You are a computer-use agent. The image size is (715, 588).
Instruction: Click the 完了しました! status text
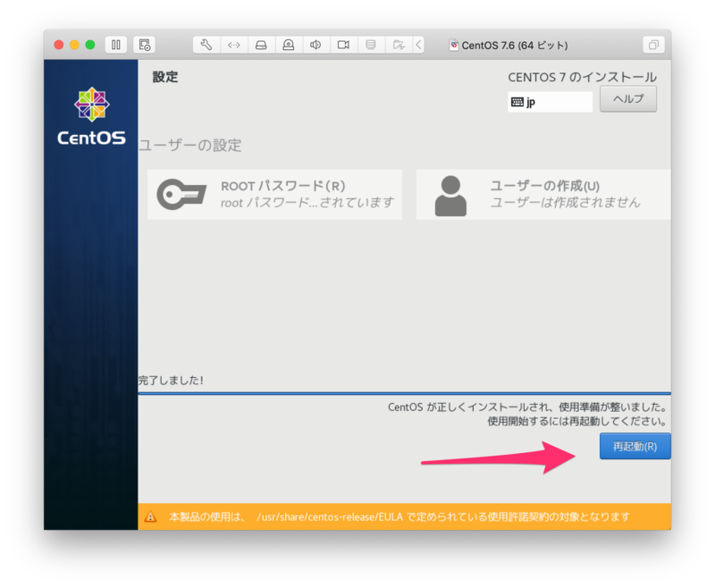[x=171, y=380]
